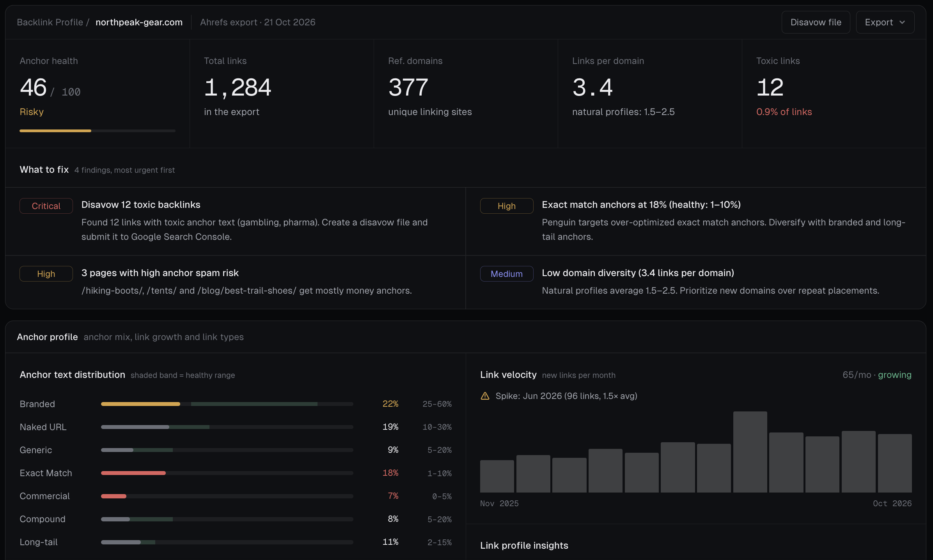Click the 'Spike: Jun 2026' warning text

[566, 396]
